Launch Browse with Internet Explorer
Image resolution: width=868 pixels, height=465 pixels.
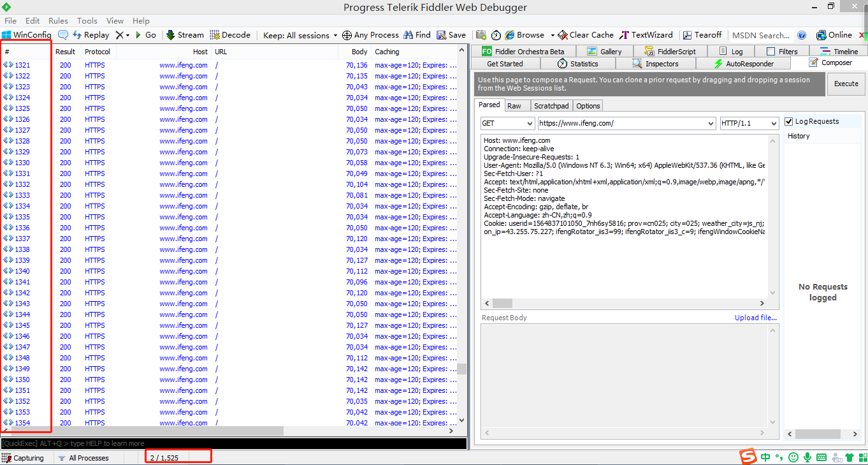click(525, 35)
